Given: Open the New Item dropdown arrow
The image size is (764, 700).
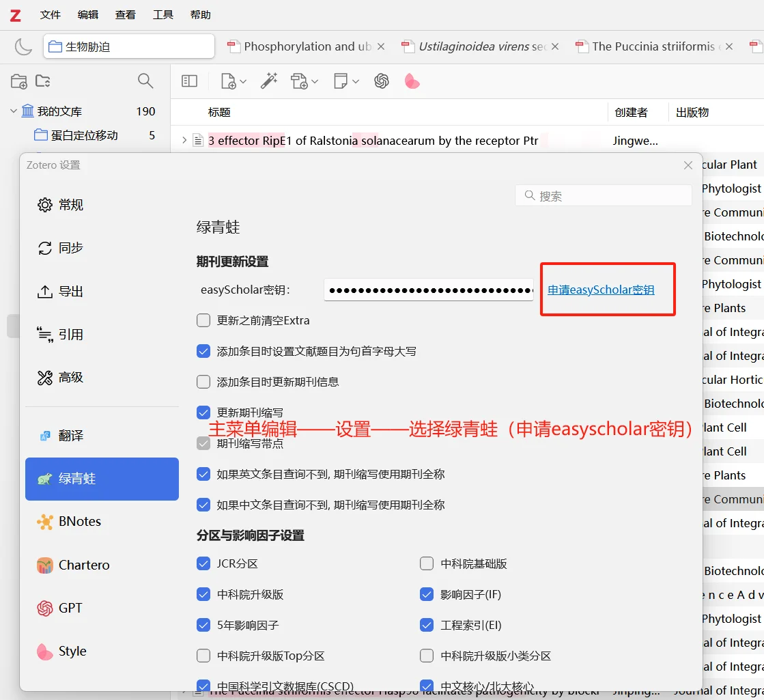Looking at the screenshot, I should (x=242, y=80).
